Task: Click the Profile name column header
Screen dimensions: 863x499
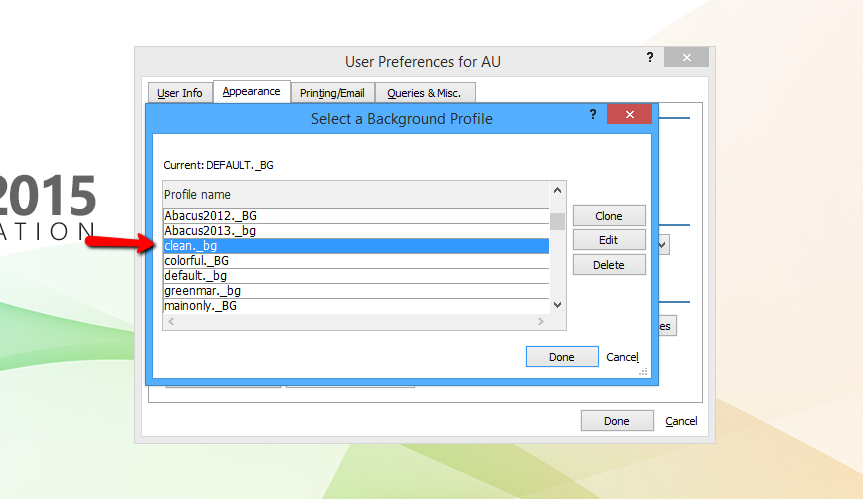Action: pyautogui.click(x=356, y=195)
